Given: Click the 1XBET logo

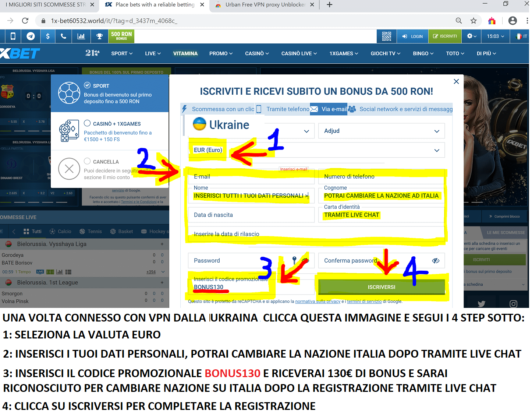Looking at the screenshot, I should [x=19, y=53].
